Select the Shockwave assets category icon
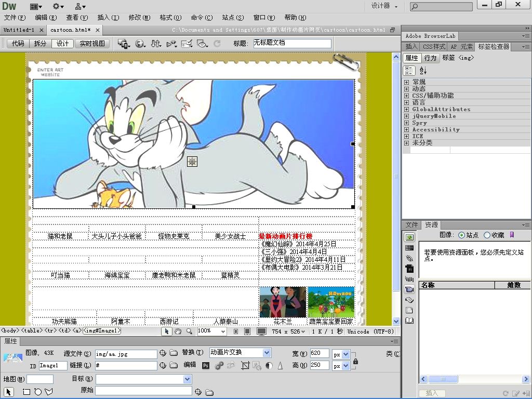Screen dimensions: 532x399 point(409,279)
